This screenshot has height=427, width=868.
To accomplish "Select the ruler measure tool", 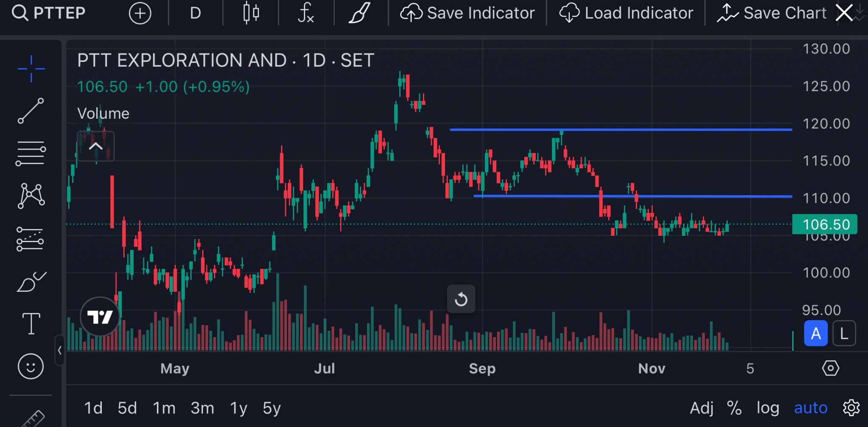I will point(33,419).
